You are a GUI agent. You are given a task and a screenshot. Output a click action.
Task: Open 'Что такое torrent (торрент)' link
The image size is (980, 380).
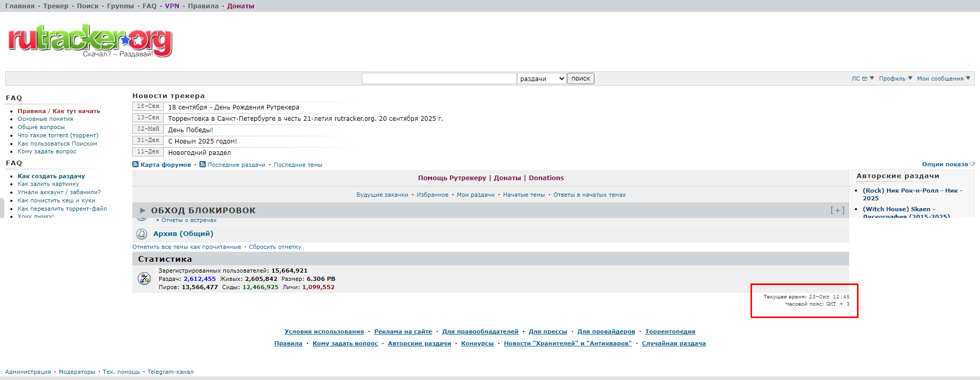(x=58, y=135)
